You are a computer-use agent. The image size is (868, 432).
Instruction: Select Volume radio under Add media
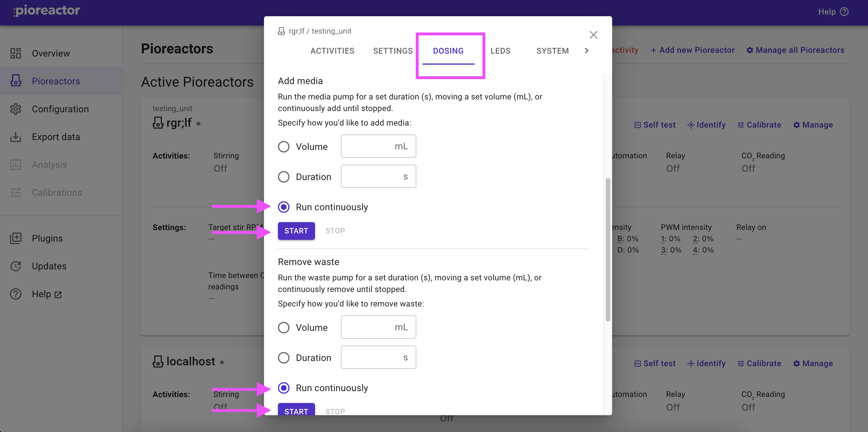[283, 146]
